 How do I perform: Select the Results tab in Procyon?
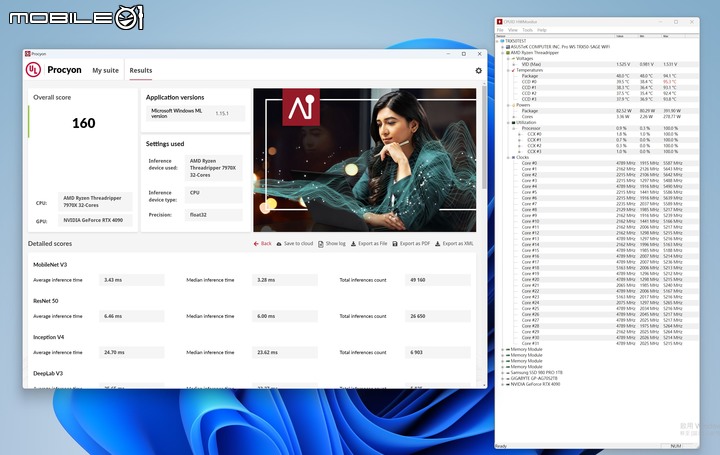(141, 70)
